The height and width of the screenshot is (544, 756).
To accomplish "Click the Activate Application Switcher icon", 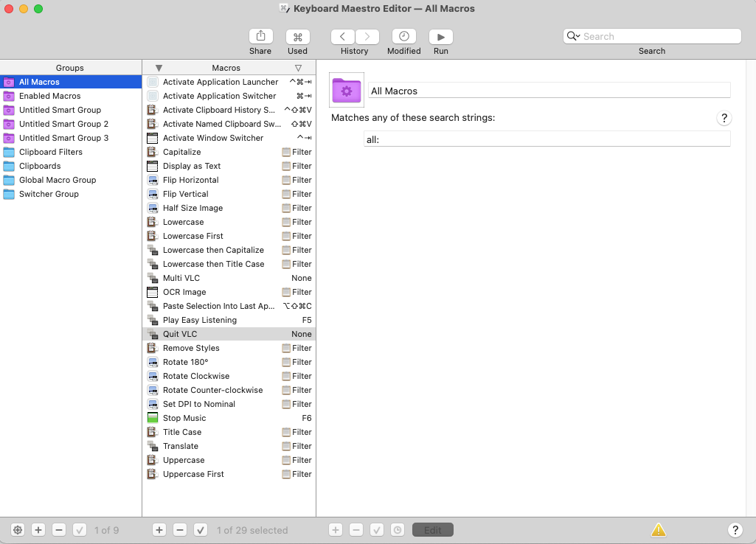I will click(x=153, y=96).
